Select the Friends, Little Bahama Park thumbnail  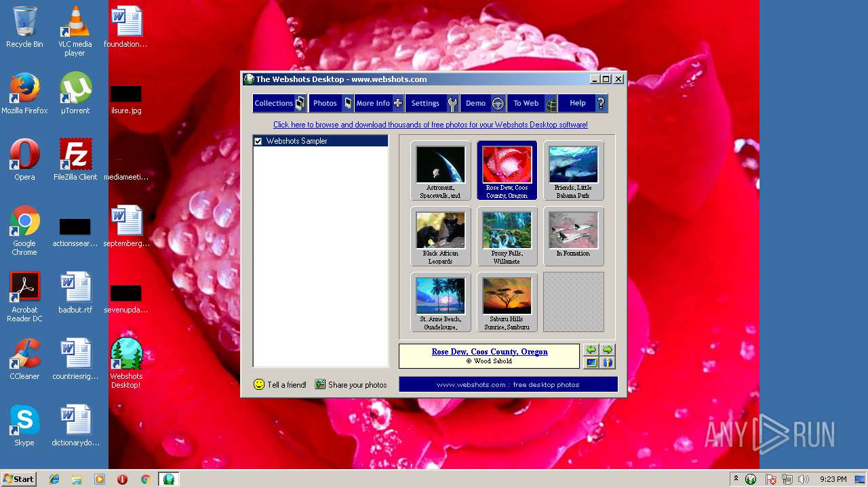pyautogui.click(x=573, y=170)
